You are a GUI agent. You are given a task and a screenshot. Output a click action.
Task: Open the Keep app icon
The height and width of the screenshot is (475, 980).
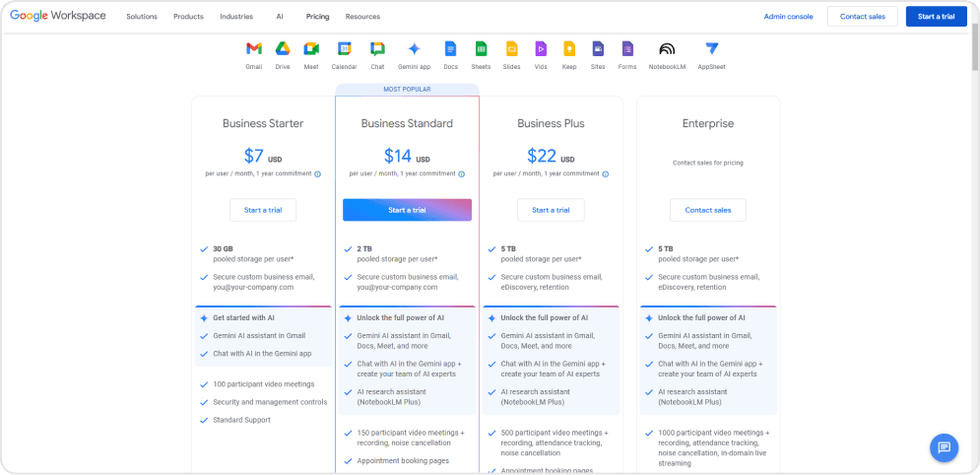click(x=568, y=48)
